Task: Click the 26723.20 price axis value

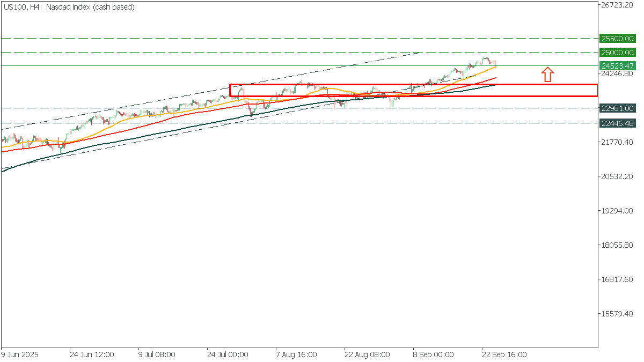Action: click(x=617, y=5)
